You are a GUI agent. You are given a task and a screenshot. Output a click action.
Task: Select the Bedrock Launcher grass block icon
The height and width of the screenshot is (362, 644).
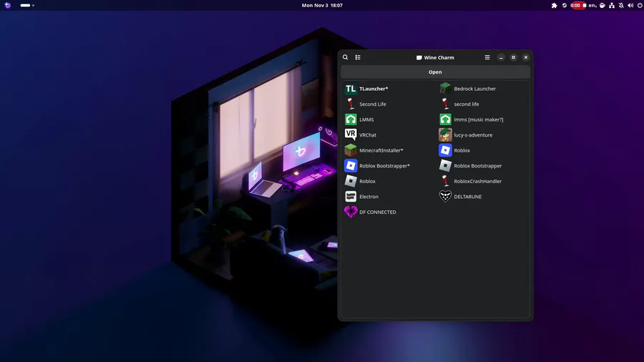[x=445, y=89]
